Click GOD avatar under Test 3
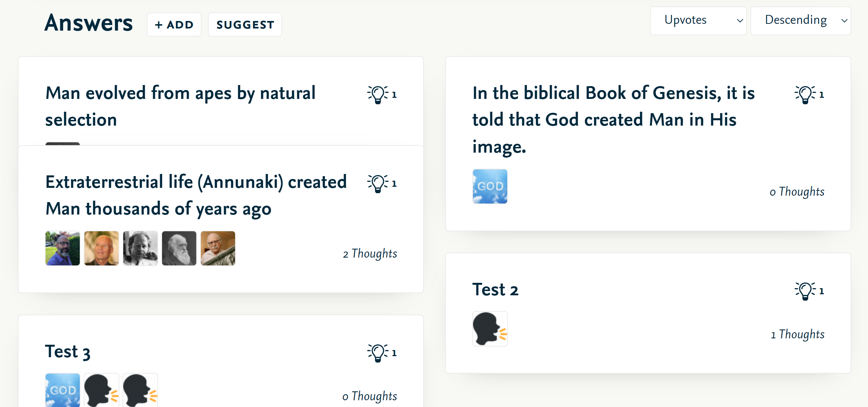This screenshot has width=868, height=407. (x=63, y=390)
